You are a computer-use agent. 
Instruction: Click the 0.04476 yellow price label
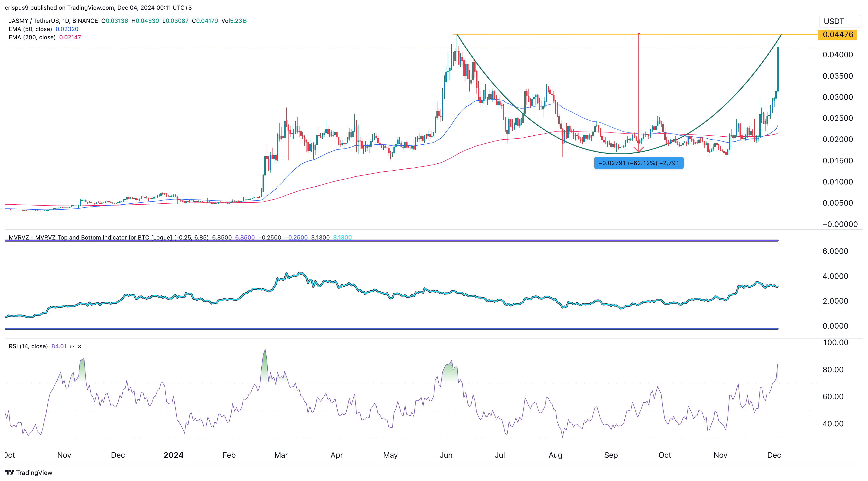point(838,34)
